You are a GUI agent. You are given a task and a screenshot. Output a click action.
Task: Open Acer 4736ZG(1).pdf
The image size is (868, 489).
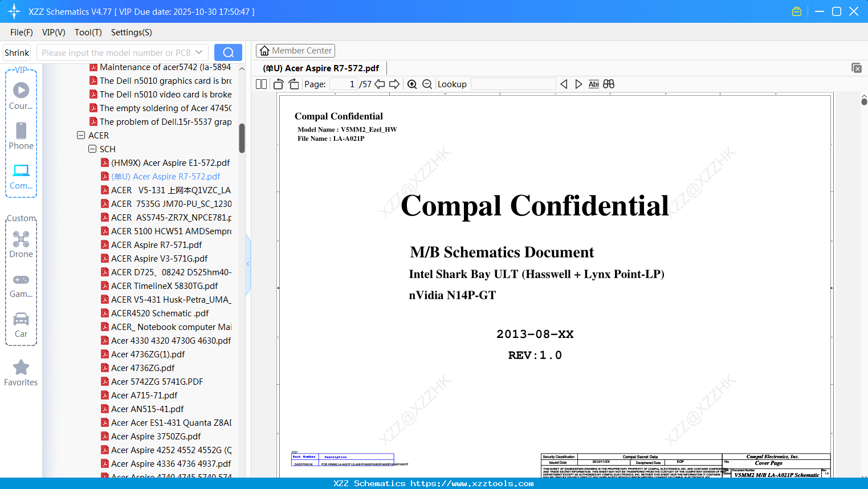tap(148, 354)
